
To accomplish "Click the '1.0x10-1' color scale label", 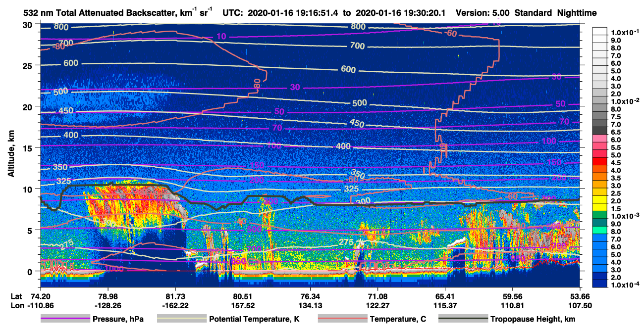I will pyautogui.click(x=625, y=32).
